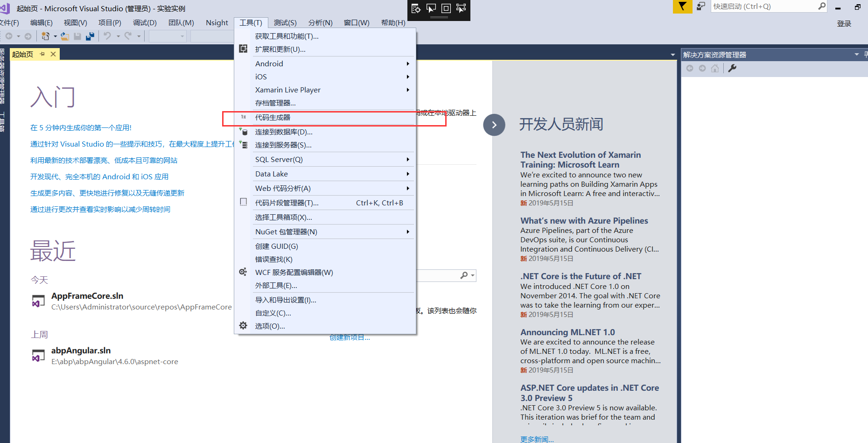Click the select element cursor icon in debug toolbar
Viewport: 868px width, 443px height.
[431, 8]
